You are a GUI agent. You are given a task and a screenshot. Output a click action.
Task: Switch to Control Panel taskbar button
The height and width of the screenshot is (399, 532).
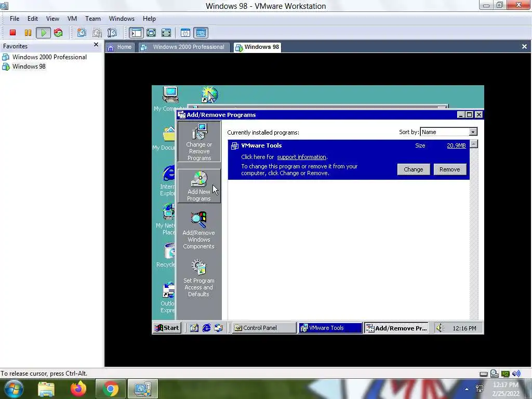click(x=264, y=328)
